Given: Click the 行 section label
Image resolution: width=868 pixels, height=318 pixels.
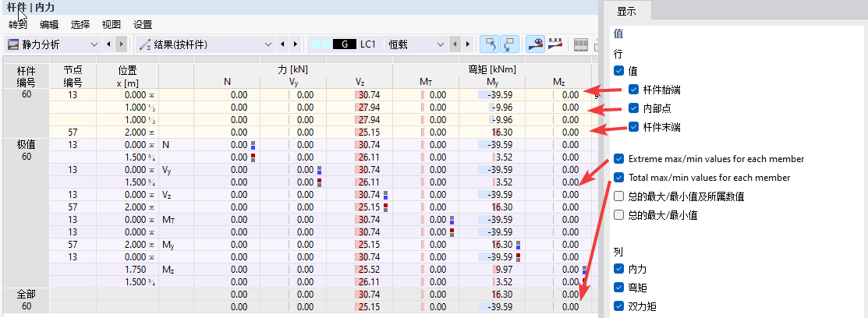Looking at the screenshot, I should (618, 54).
